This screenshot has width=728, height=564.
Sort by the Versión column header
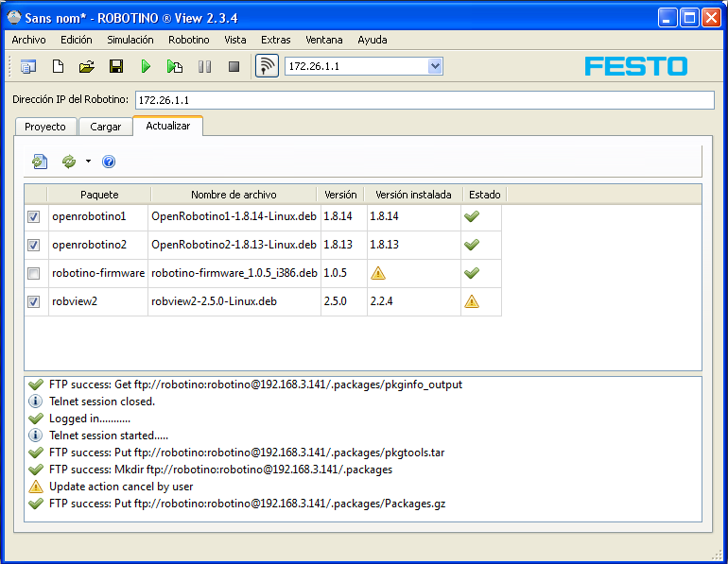point(340,194)
